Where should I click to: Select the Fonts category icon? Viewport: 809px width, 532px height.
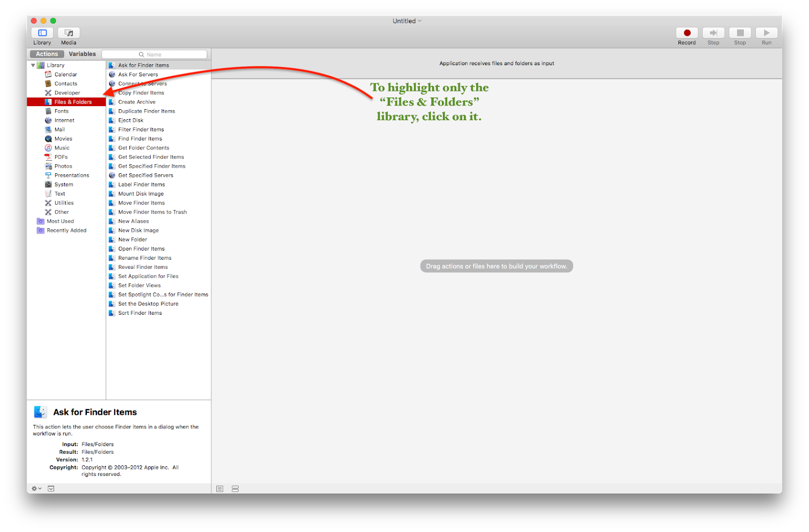click(x=48, y=111)
